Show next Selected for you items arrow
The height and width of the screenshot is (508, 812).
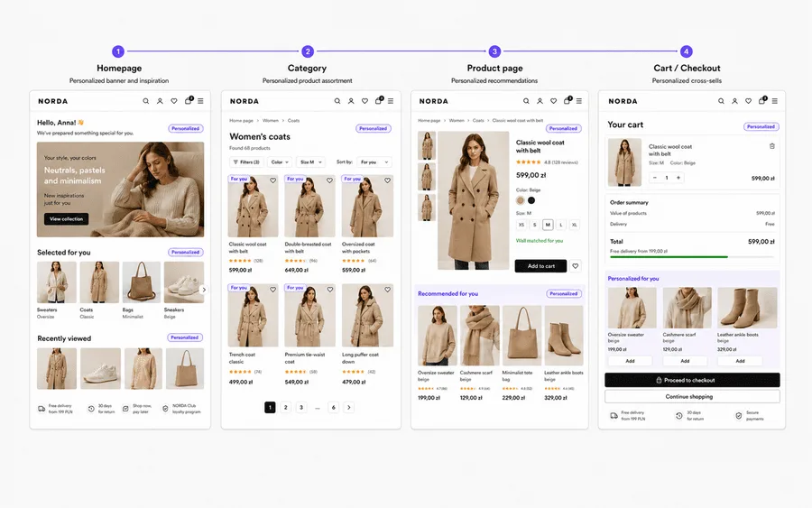204,290
